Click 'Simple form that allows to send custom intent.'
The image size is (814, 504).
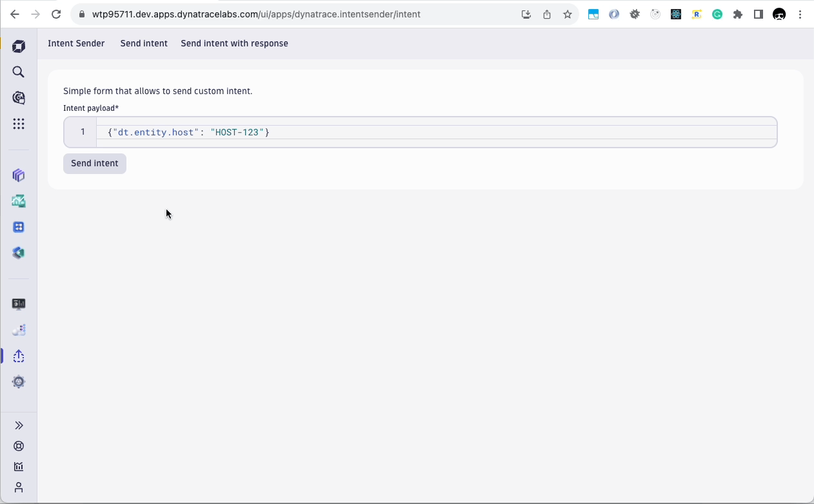coord(158,91)
